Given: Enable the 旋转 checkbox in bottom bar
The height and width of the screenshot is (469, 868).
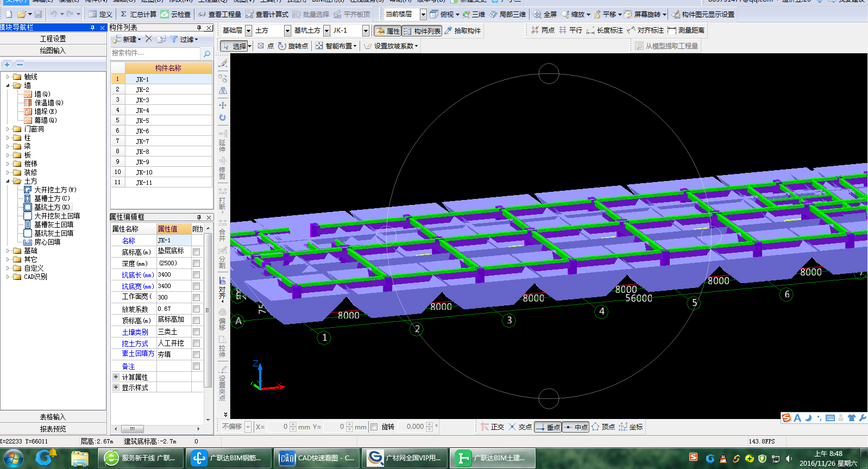Looking at the screenshot, I should (374, 427).
